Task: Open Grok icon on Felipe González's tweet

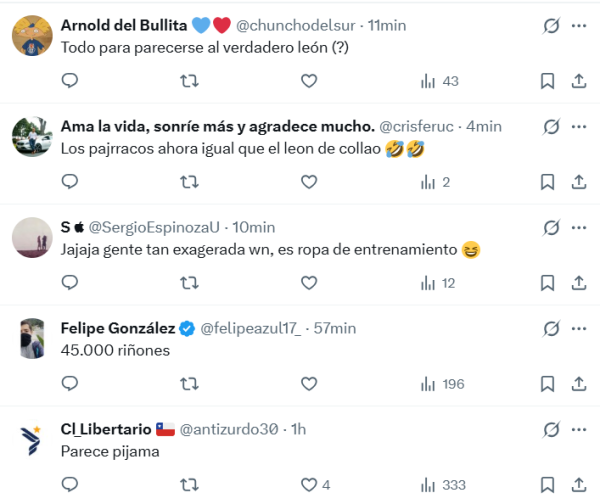Action: point(550,328)
